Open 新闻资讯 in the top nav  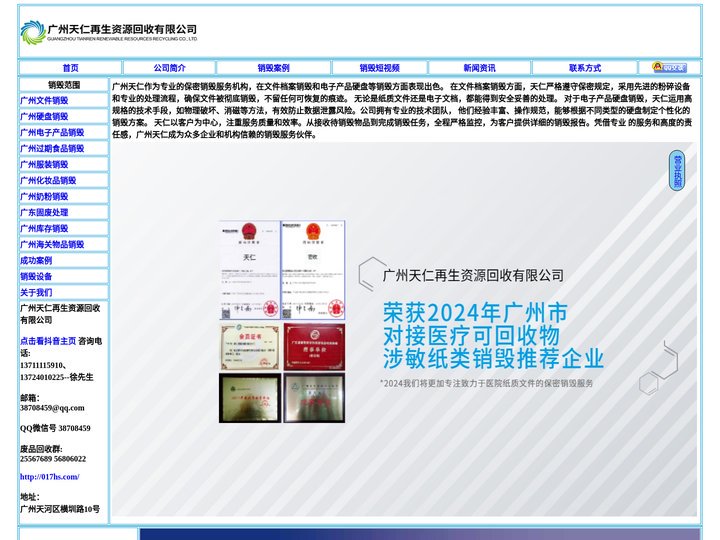[479, 68]
